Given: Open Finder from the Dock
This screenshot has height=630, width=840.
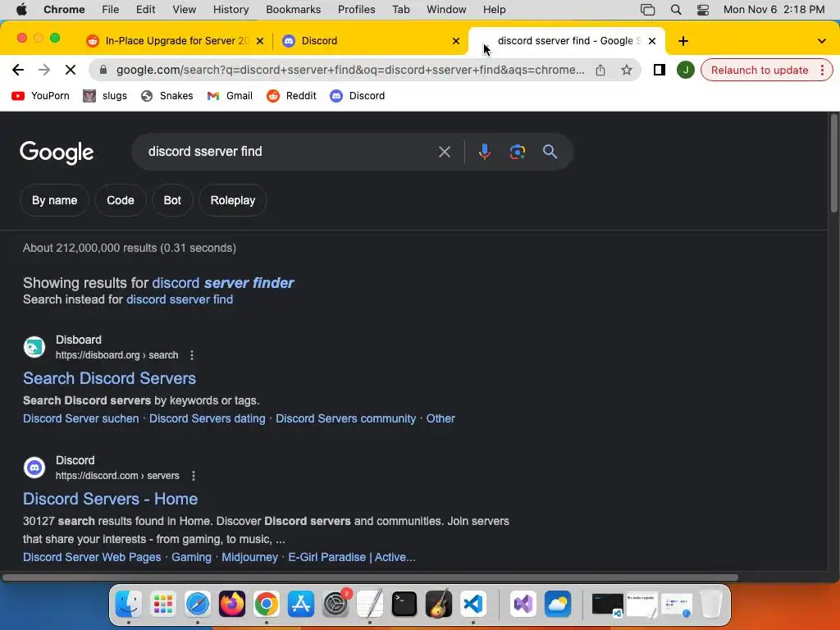Looking at the screenshot, I should [129, 605].
